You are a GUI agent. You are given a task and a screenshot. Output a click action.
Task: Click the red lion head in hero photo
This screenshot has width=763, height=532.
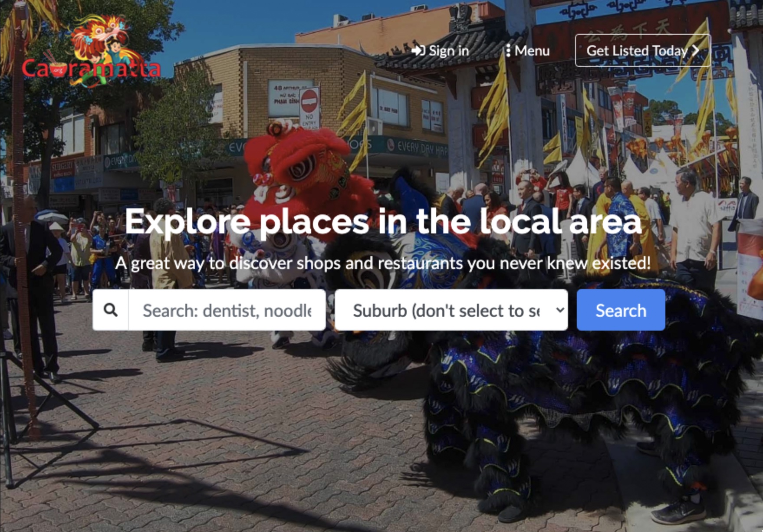[x=304, y=174]
